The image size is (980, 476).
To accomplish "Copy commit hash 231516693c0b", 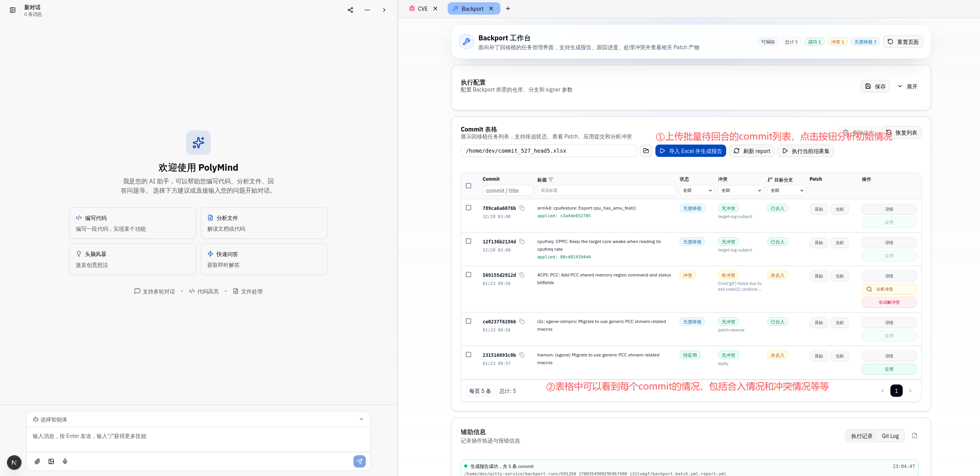I will 522,355.
